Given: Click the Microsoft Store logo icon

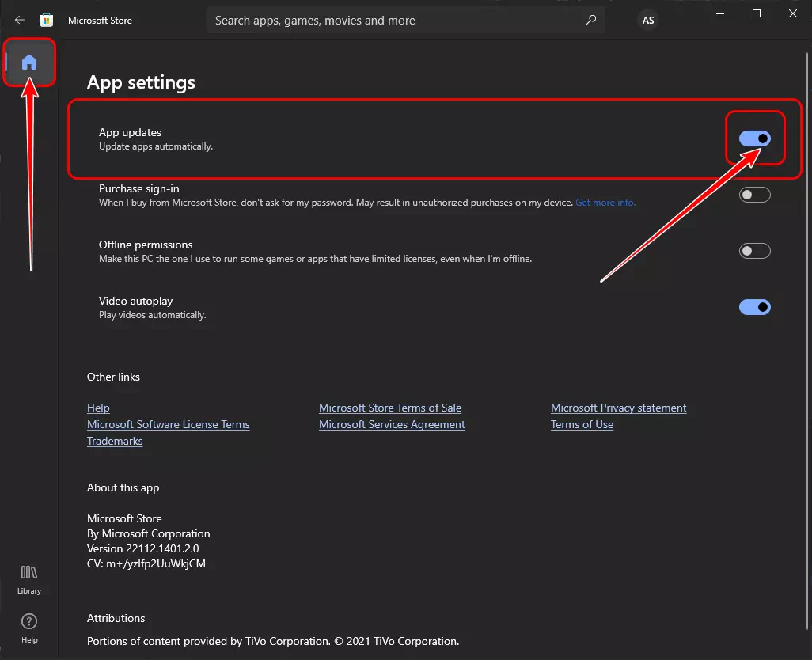Looking at the screenshot, I should click(x=46, y=21).
